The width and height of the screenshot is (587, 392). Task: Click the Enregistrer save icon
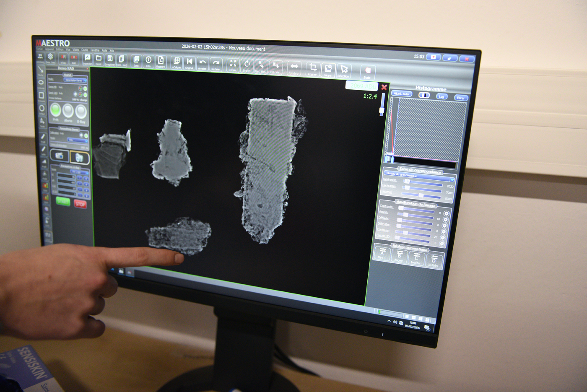(110, 60)
